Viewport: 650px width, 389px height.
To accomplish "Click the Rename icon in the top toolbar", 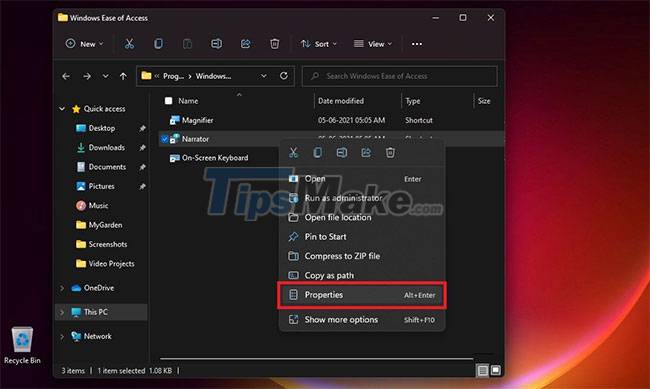I will [x=216, y=44].
